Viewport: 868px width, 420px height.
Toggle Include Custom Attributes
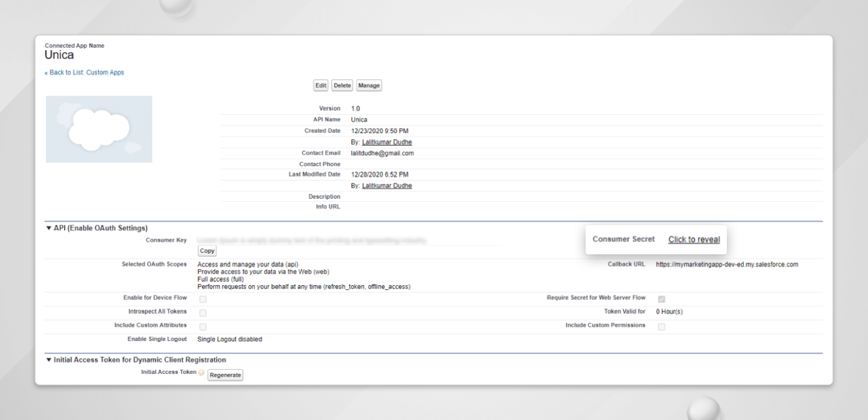(202, 326)
